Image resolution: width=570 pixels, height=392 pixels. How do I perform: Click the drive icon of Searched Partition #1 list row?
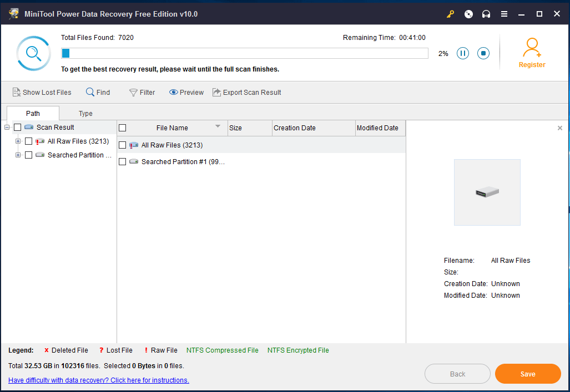click(134, 161)
